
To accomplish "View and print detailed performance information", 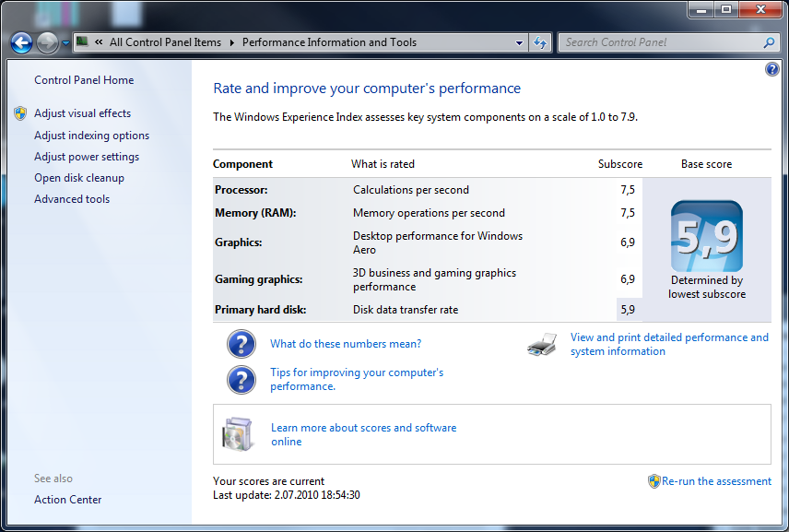I will point(669,344).
